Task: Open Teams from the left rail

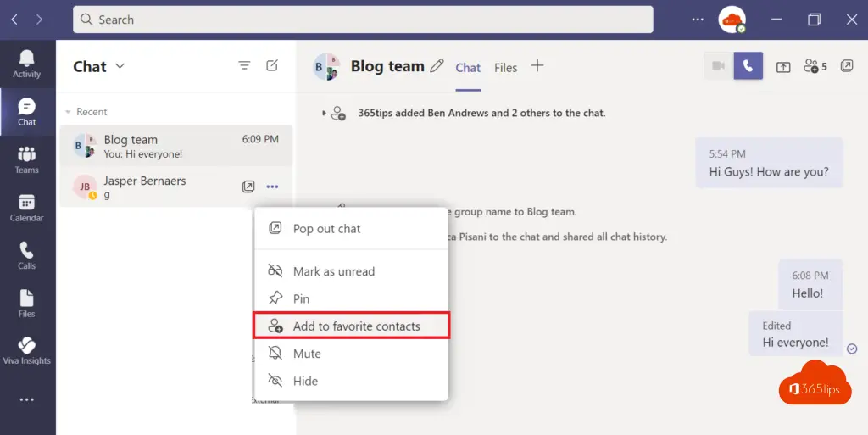Action: [x=26, y=160]
